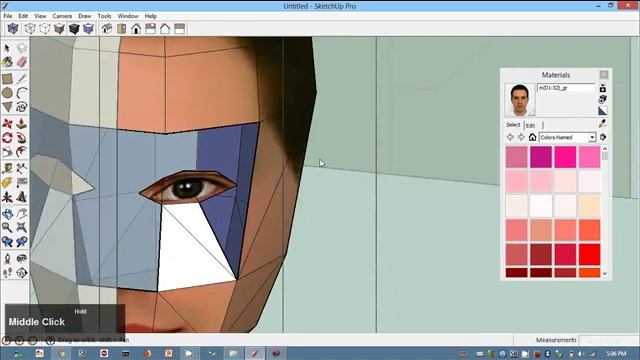Set paint material to default
This screenshot has width=640, height=360.
point(603,111)
